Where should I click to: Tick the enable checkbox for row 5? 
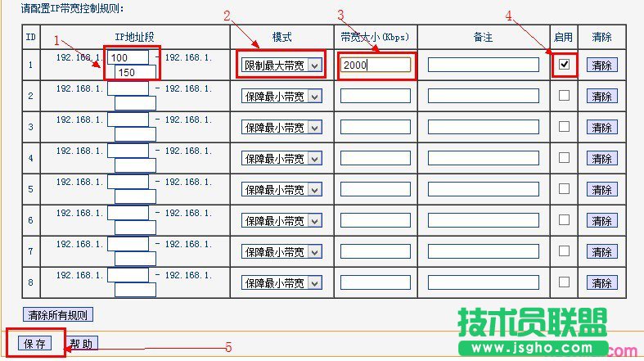point(564,189)
